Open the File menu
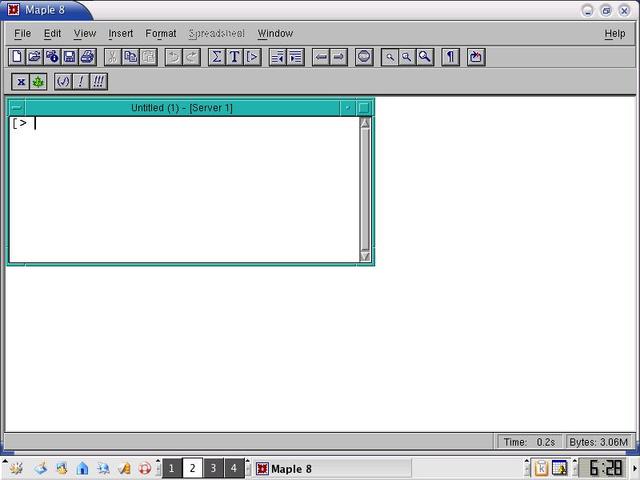 (22, 33)
